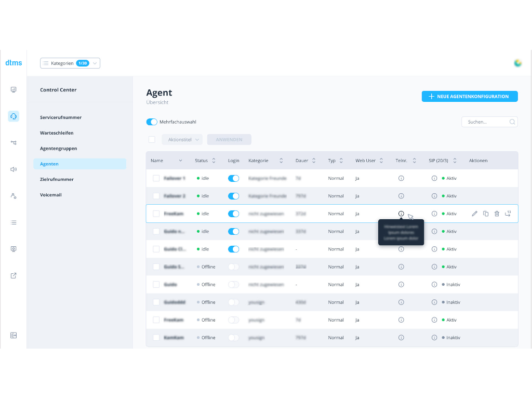Open the external link icon in sidebar
The width and height of the screenshot is (532, 399).
(14, 275)
